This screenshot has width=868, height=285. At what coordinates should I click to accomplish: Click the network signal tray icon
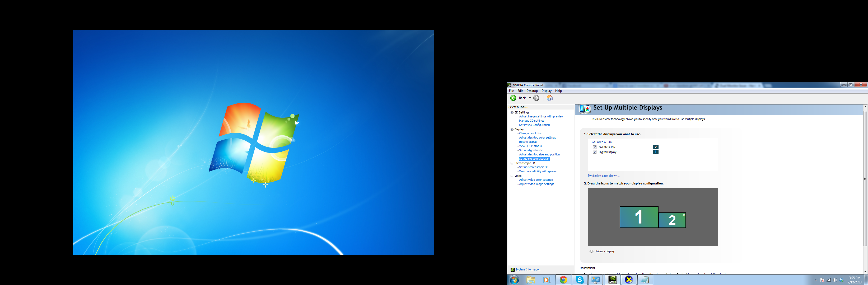(829, 280)
